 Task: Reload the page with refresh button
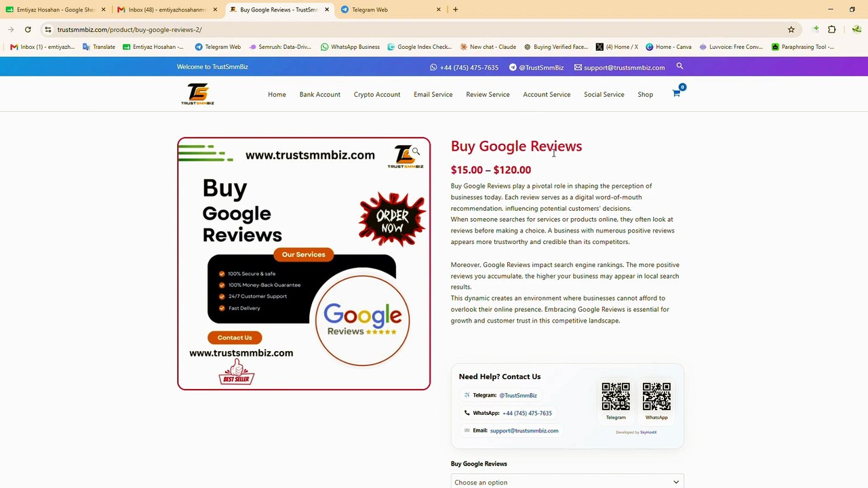tap(28, 30)
